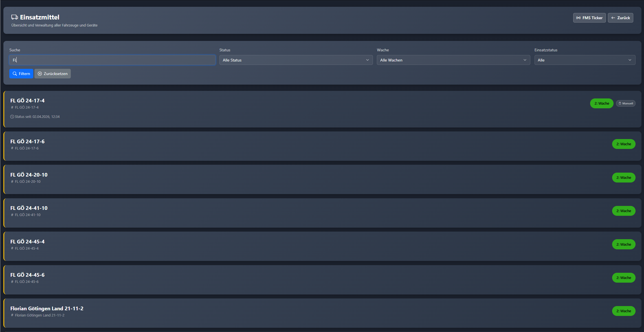Open the FL GÖ 24-41-10 vehicle entry
The width and height of the screenshot is (644, 332).
coord(29,208)
